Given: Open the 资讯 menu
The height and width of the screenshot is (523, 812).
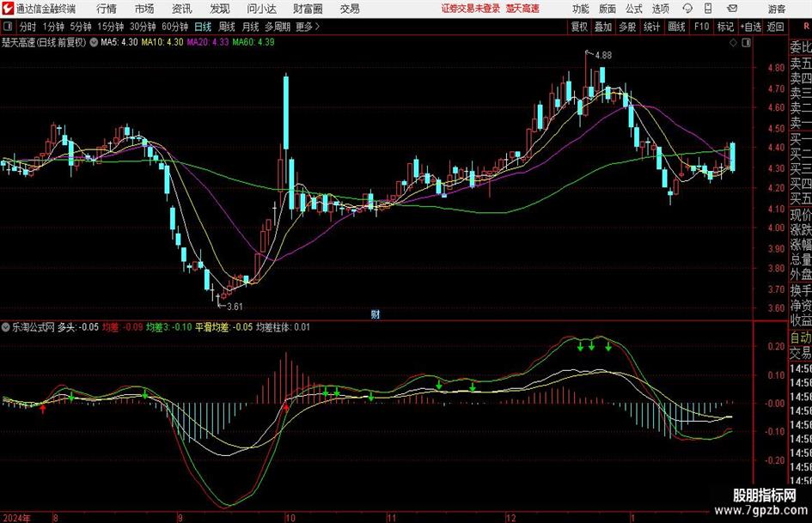Looking at the screenshot, I should coord(182,9).
